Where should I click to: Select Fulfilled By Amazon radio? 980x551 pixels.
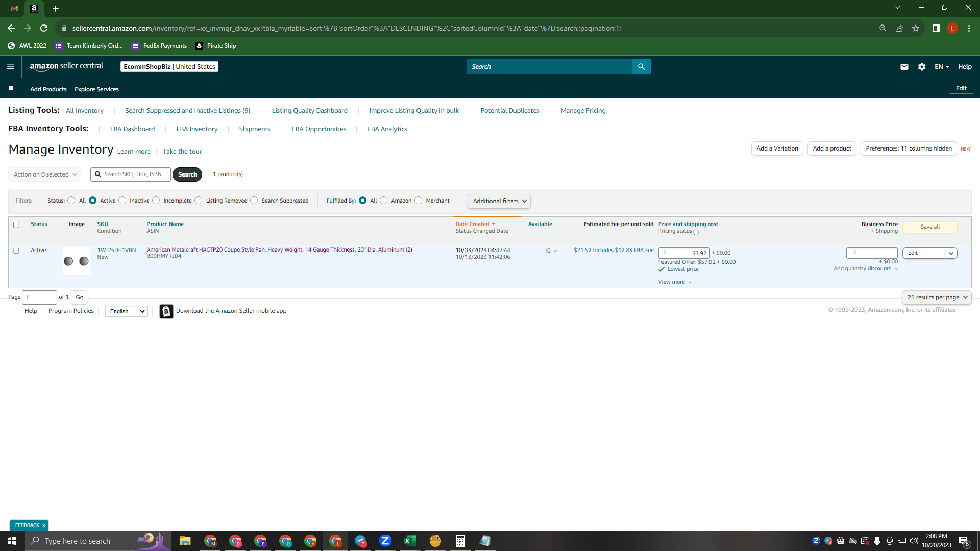click(384, 201)
